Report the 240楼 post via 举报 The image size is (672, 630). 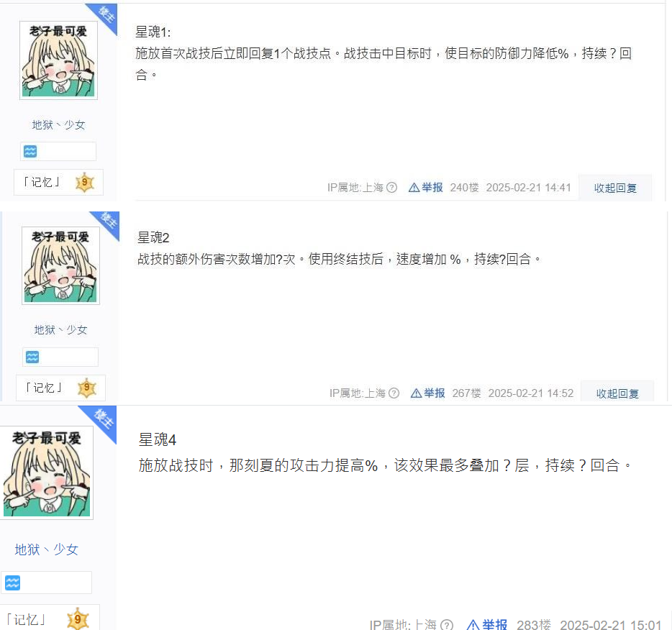tap(425, 188)
